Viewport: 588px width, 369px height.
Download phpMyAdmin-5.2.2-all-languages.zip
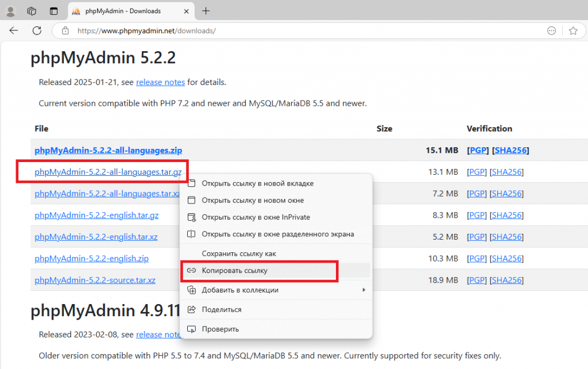click(x=109, y=150)
